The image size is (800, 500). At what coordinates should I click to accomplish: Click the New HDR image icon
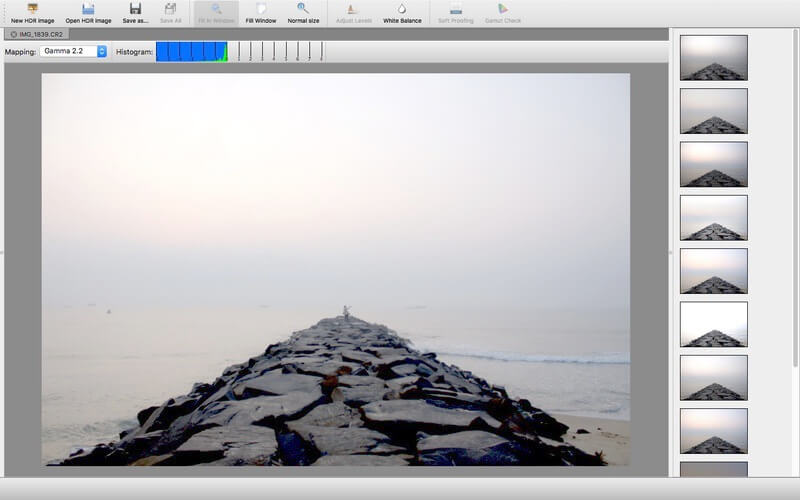(x=32, y=9)
